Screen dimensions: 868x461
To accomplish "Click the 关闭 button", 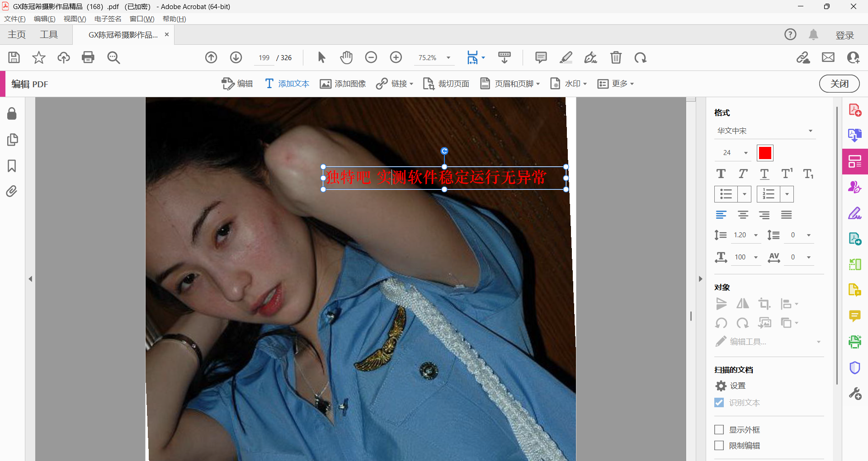I will [x=839, y=84].
